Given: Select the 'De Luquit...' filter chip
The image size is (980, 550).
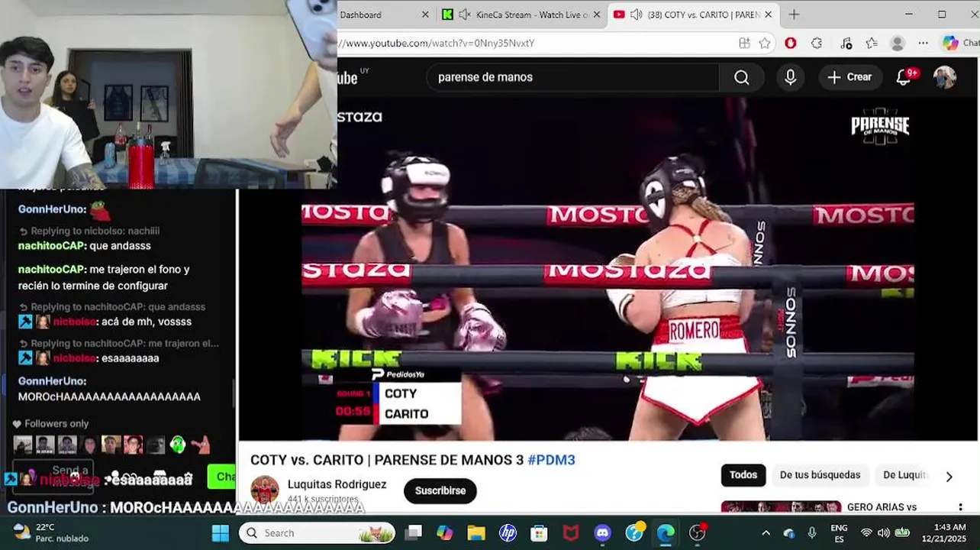Looking at the screenshot, I should tap(904, 475).
